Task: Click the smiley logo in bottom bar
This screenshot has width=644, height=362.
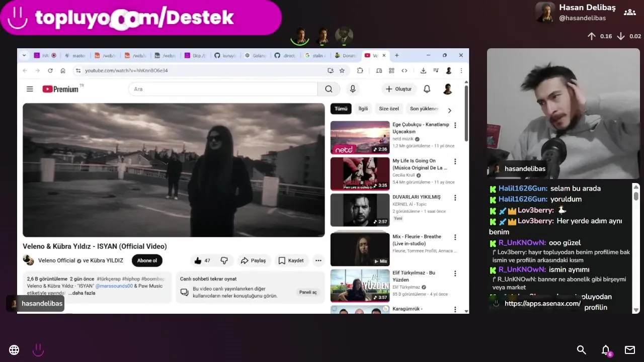Action: coord(38,350)
